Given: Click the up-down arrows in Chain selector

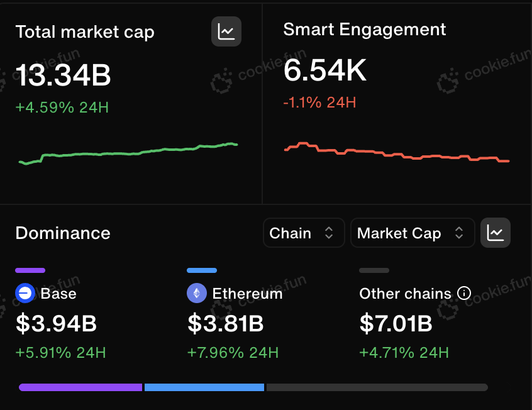Looking at the screenshot, I should tap(329, 233).
